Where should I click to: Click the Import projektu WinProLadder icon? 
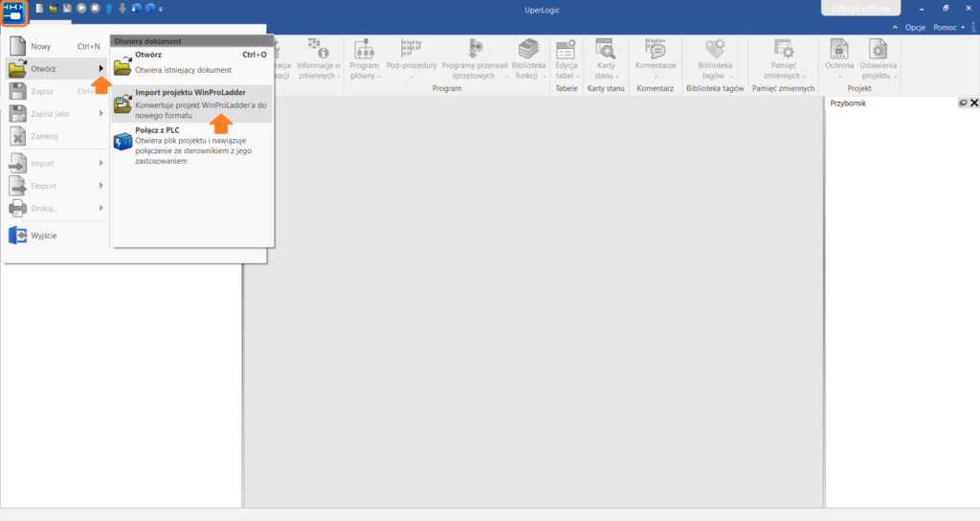(122, 103)
